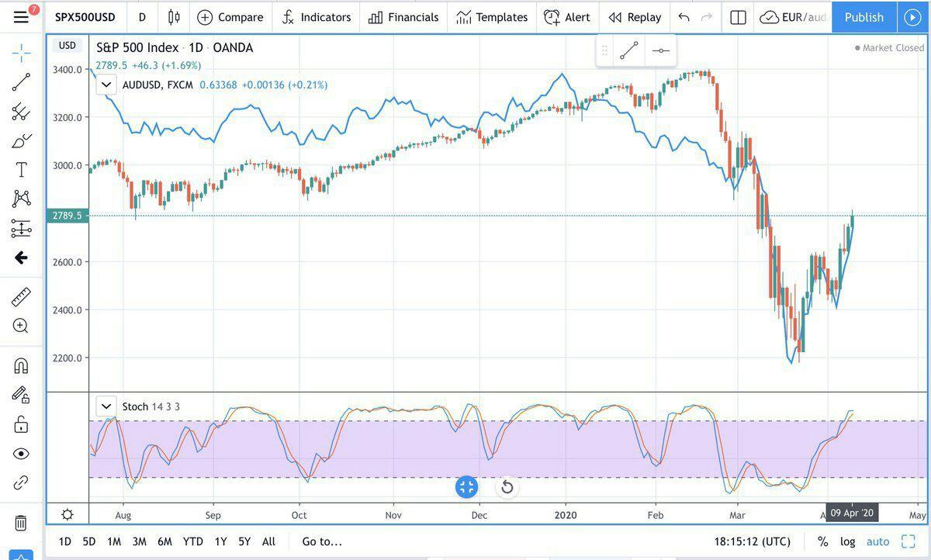Click the trash remove drawings icon
931x560 pixels.
point(21,523)
